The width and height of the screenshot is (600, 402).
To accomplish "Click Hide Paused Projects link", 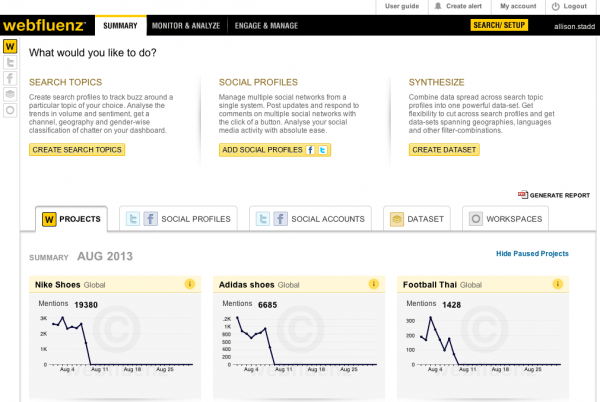I will 532,254.
